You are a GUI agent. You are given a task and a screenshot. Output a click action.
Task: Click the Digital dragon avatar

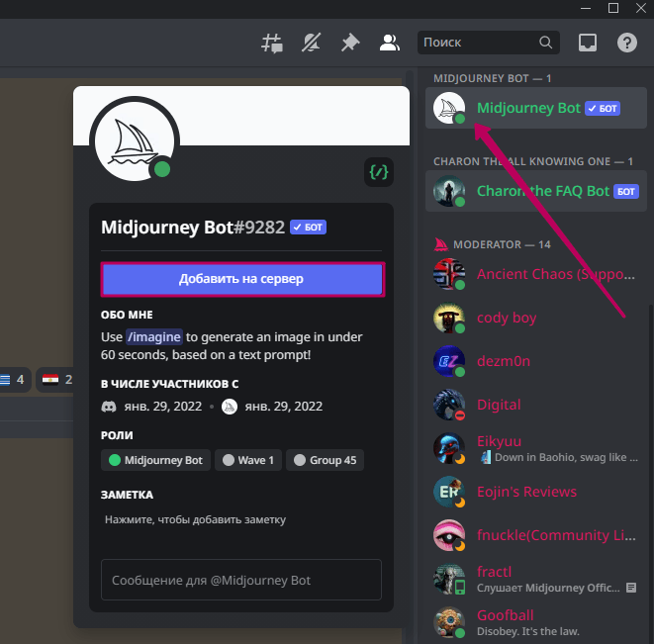(449, 405)
